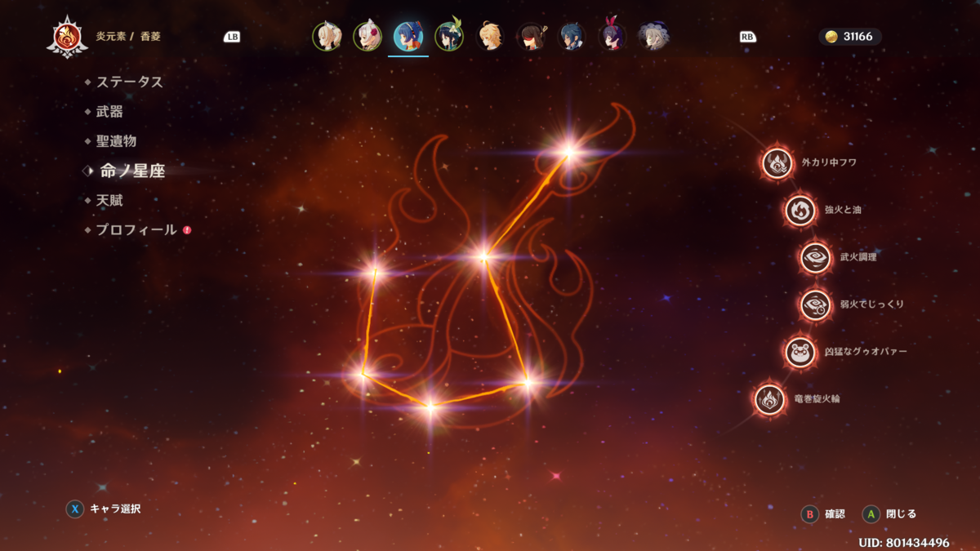This screenshot has width=980, height=551.
Task: Switch to the Venti portrait with green hat
Action: tap(449, 37)
